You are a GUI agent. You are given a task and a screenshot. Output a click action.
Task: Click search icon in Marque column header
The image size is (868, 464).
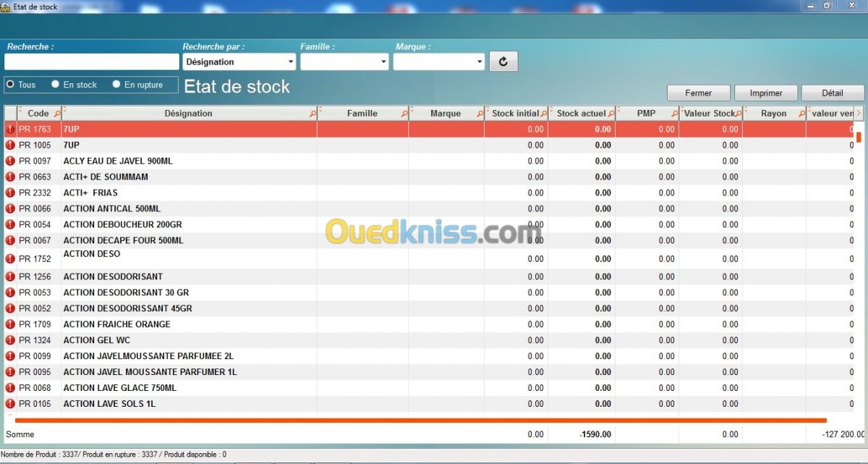(x=480, y=114)
